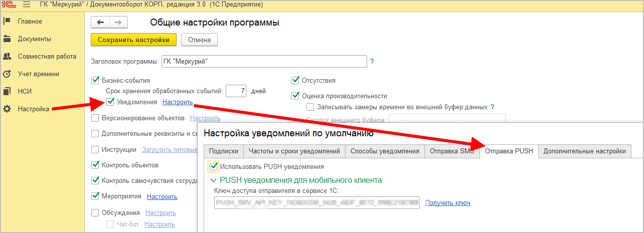This screenshot has height=233, width=644.
Task: Select the Отправка PUSH tab
Action: (509, 151)
